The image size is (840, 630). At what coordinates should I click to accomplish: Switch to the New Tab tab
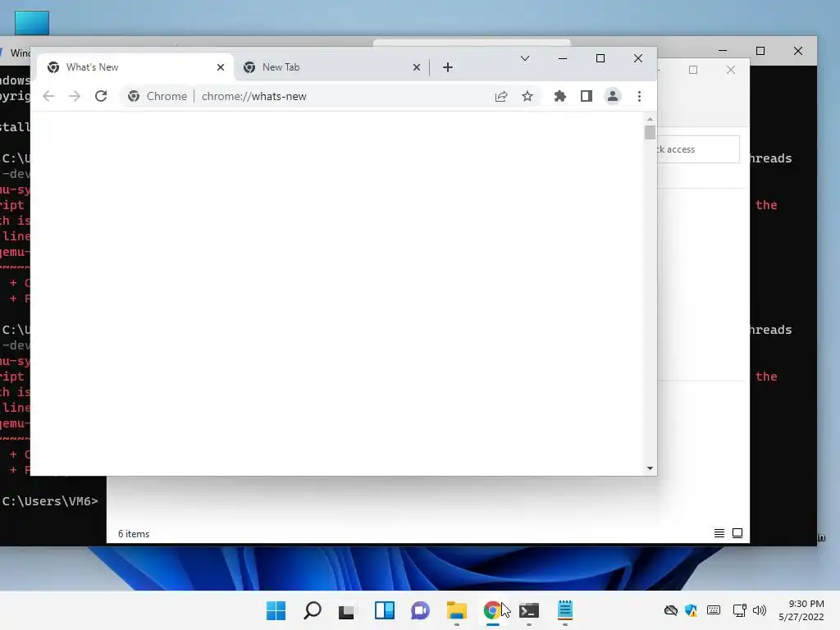click(331, 67)
